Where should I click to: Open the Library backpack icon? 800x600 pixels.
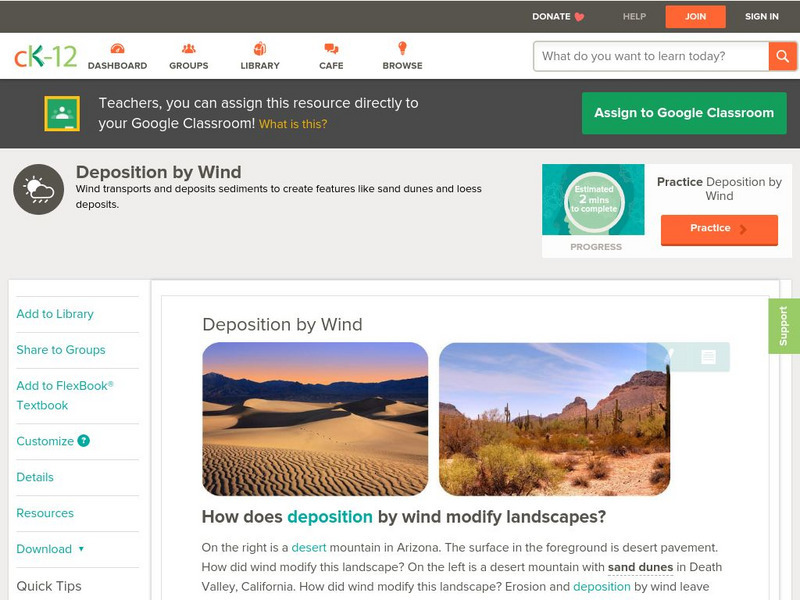pyautogui.click(x=260, y=48)
